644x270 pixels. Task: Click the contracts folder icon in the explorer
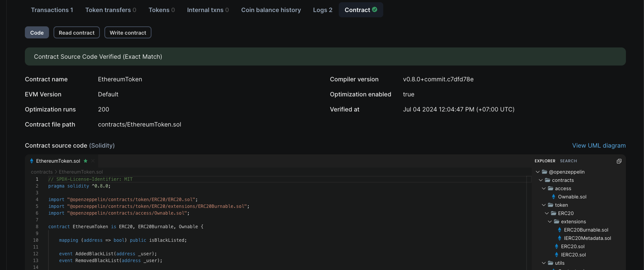(548, 180)
